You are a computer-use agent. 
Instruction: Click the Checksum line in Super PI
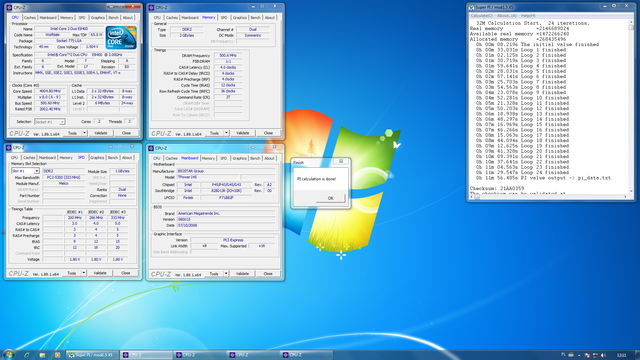tap(497, 189)
